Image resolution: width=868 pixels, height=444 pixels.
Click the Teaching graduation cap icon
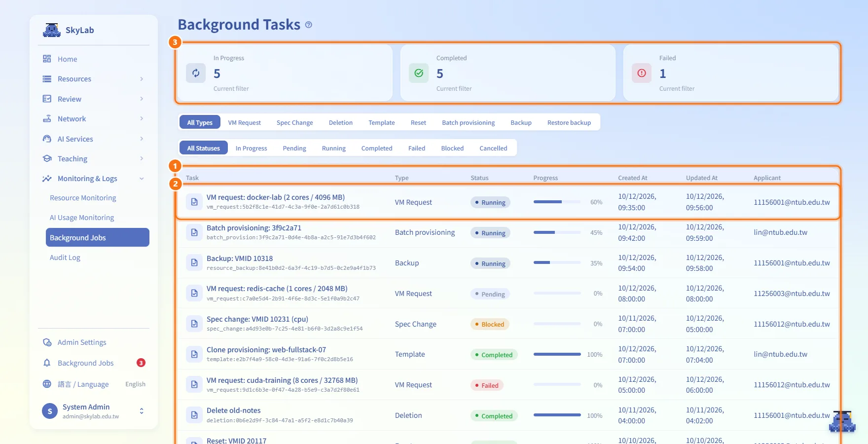pyautogui.click(x=47, y=158)
